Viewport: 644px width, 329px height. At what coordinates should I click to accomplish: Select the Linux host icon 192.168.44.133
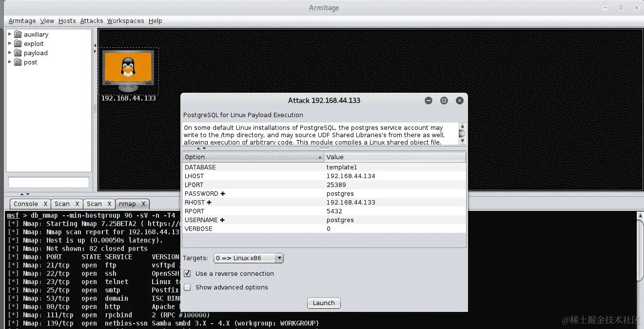(x=128, y=71)
